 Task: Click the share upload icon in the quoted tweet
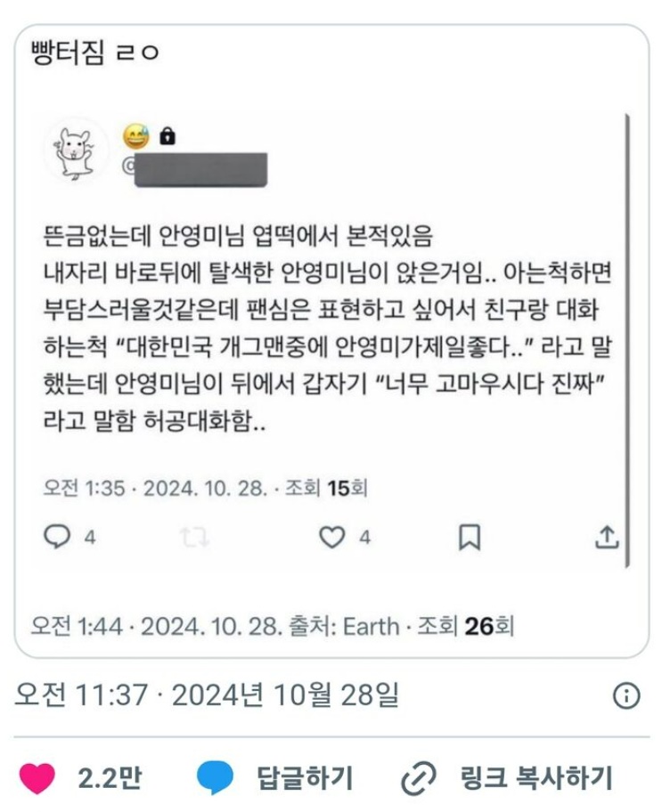[x=607, y=537]
